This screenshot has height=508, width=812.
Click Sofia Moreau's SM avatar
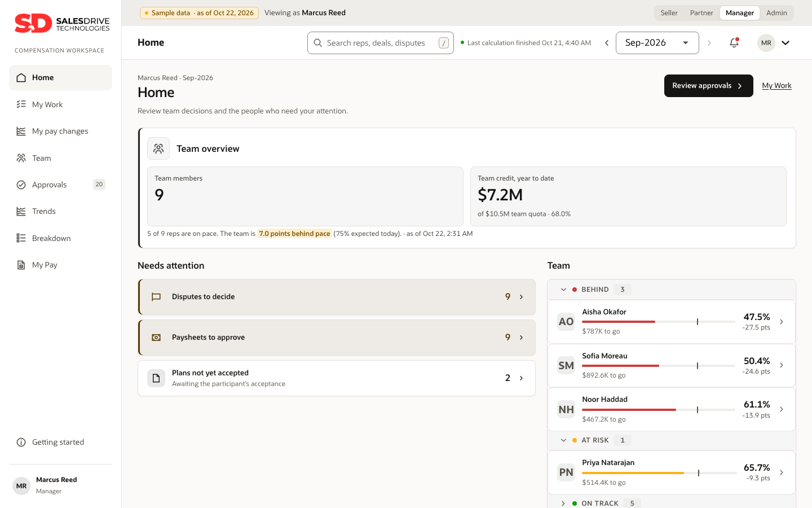(566, 366)
